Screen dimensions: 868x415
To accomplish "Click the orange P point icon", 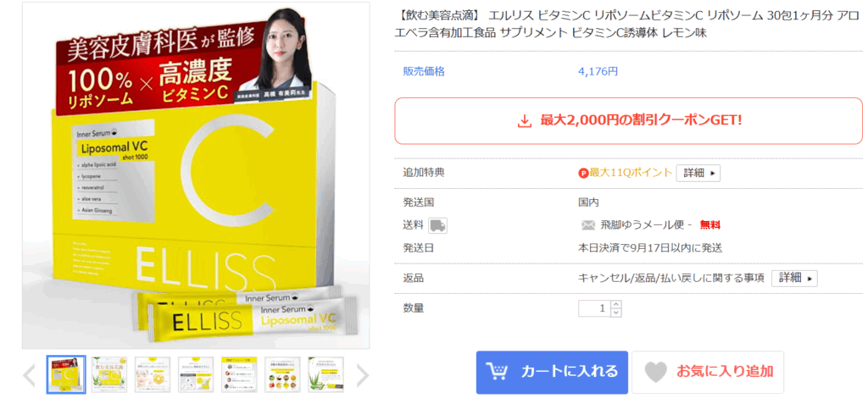I will (583, 173).
